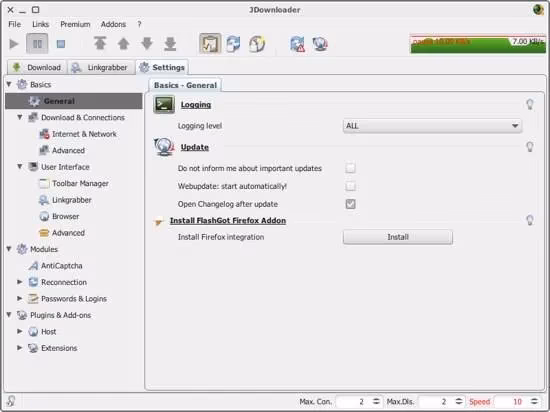Viewport: 550px width, 412px height.
Task: Select the Settings tab
Action: 162,67
